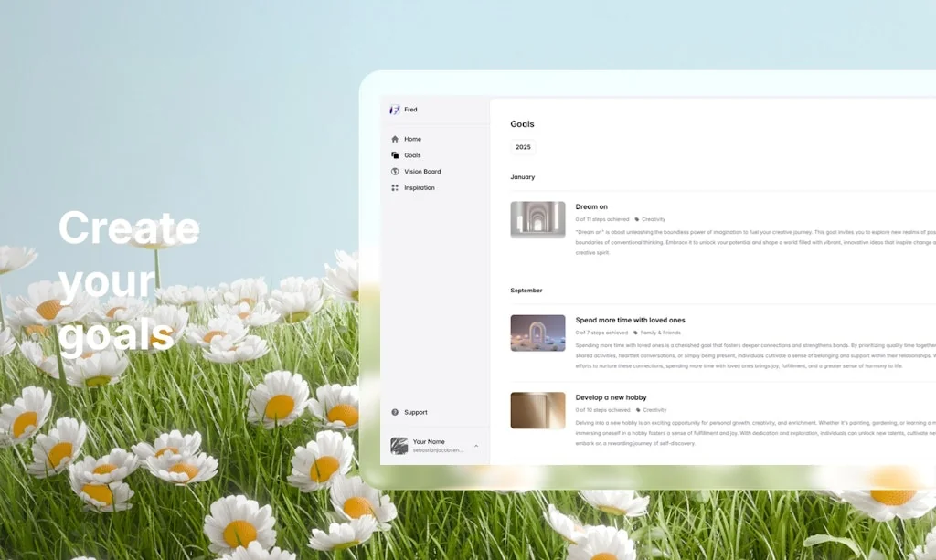The height and width of the screenshot is (560, 936).
Task: Click the Fred app logo icon
Action: coord(395,110)
